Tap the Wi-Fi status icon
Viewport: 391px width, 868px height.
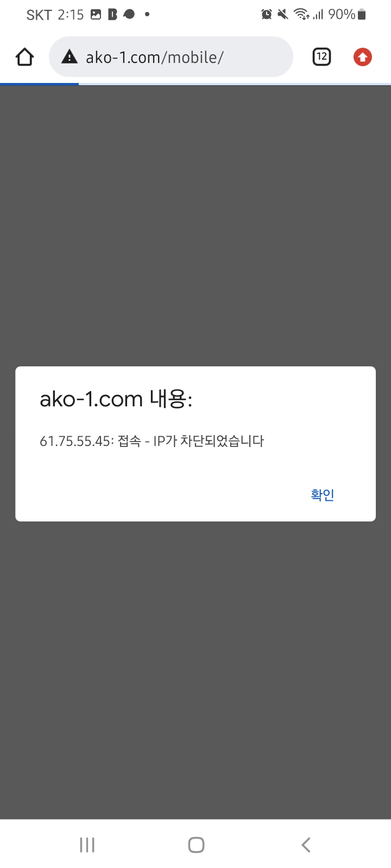click(301, 15)
